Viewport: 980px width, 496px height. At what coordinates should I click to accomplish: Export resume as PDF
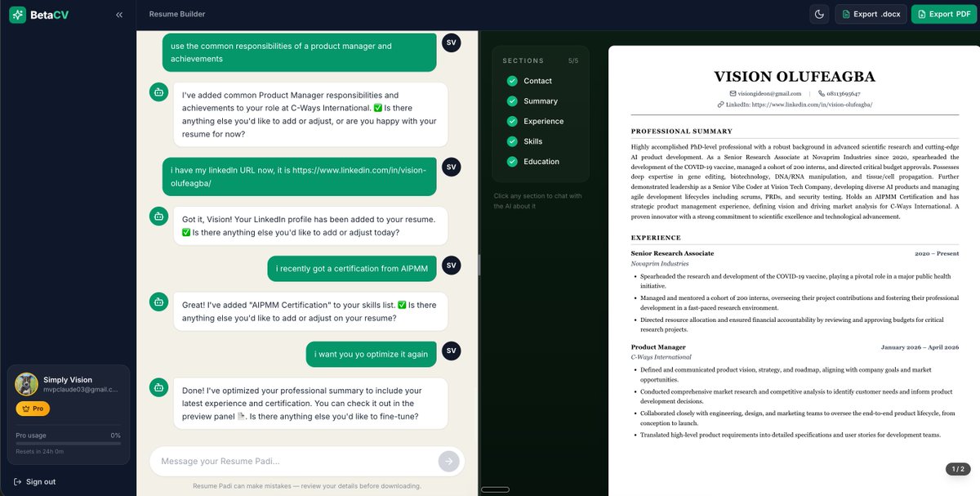pyautogui.click(x=943, y=14)
